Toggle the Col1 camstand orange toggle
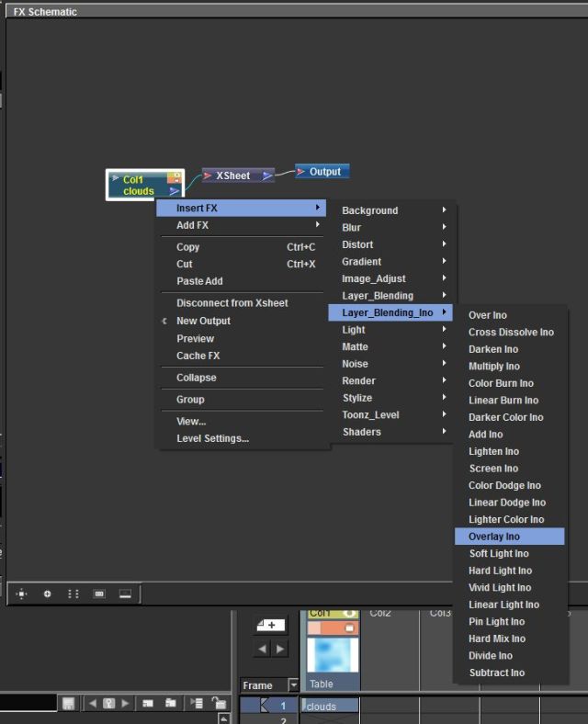This screenshot has width=588, height=724. pyautogui.click(x=349, y=628)
